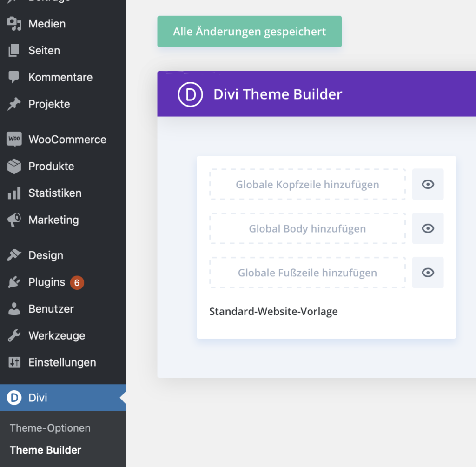Click the Projekte pin icon
476x467 pixels.
(x=14, y=104)
